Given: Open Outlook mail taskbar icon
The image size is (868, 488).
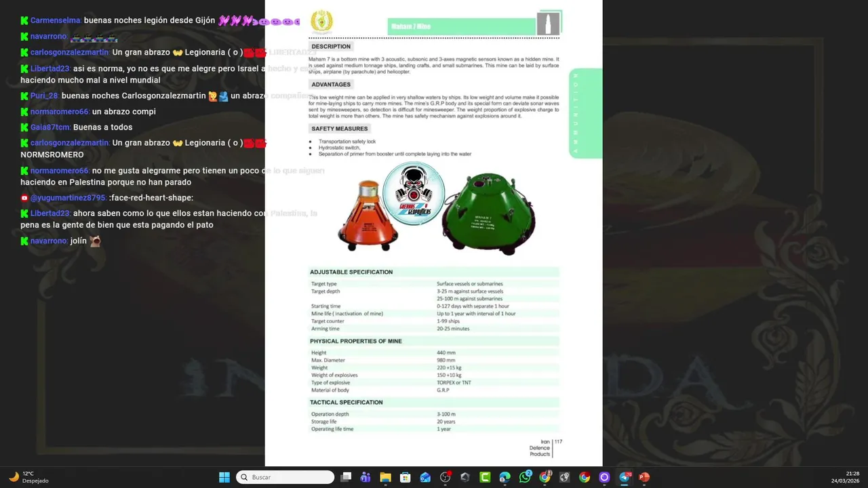Looking at the screenshot, I should (425, 477).
